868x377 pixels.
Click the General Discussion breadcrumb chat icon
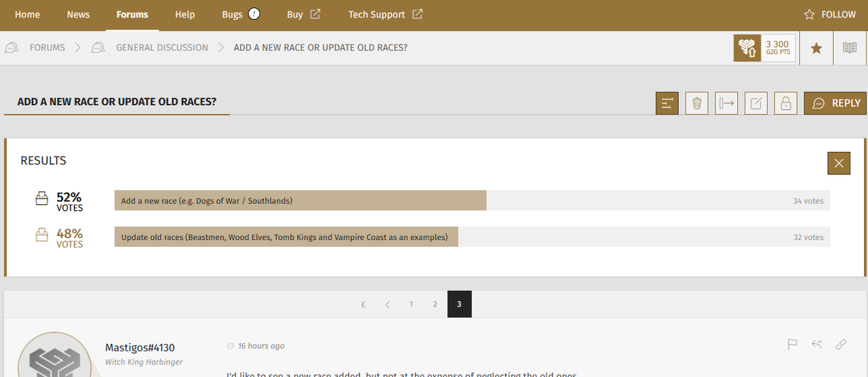coord(98,47)
